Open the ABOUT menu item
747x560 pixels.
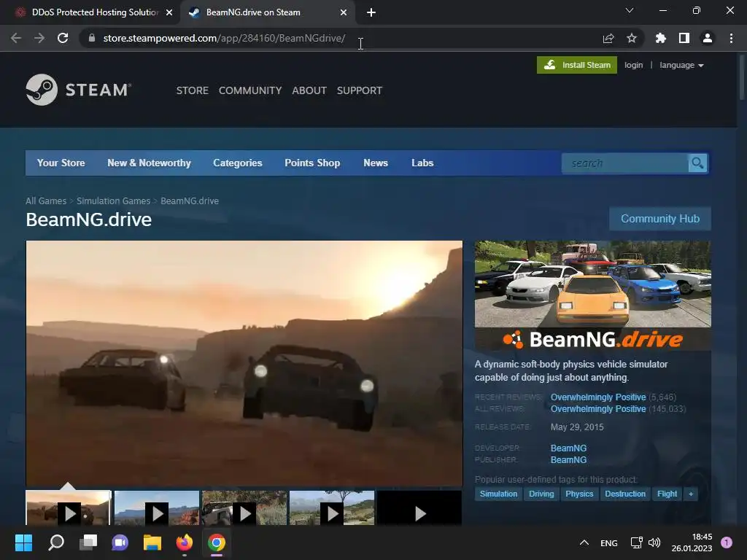click(x=309, y=90)
